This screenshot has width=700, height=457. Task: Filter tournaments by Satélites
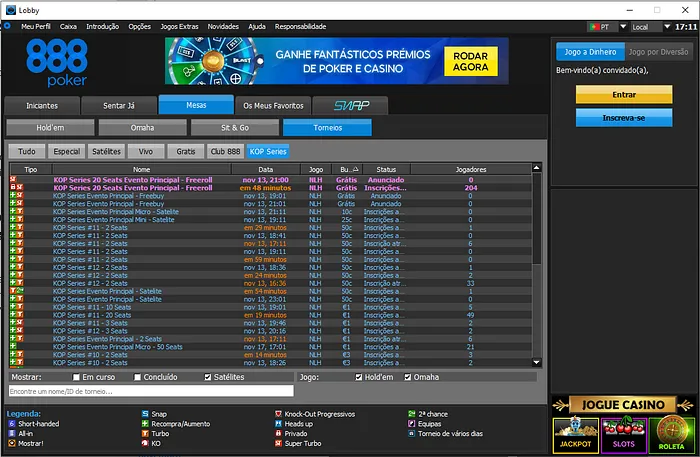tap(106, 152)
